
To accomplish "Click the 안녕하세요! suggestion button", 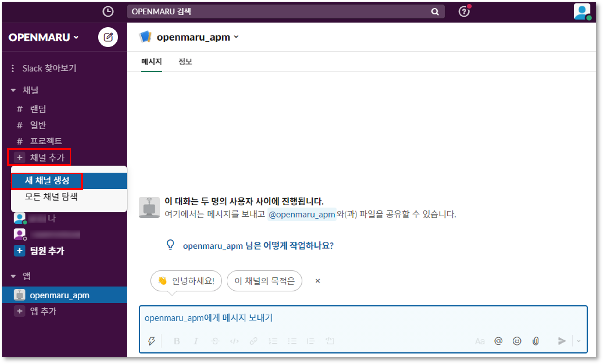I will pyautogui.click(x=186, y=281).
